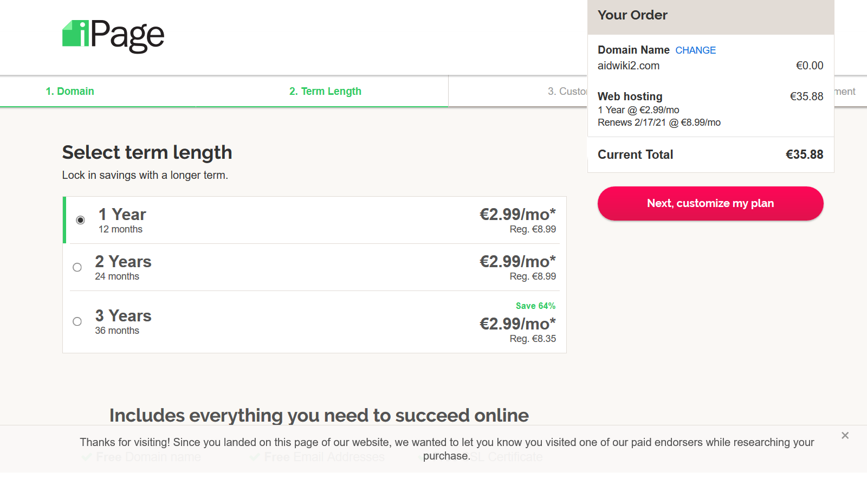Go to the 1. Domain step tab
867x504 pixels.
click(70, 92)
